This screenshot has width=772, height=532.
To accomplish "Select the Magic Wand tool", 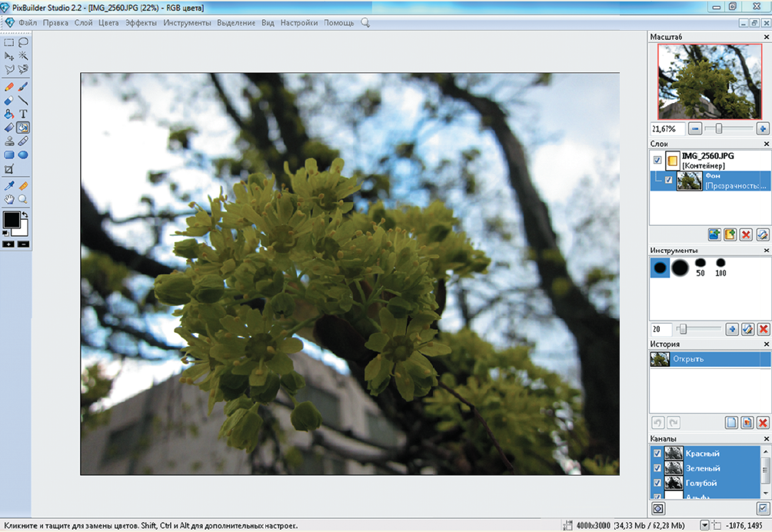I will pos(24,56).
